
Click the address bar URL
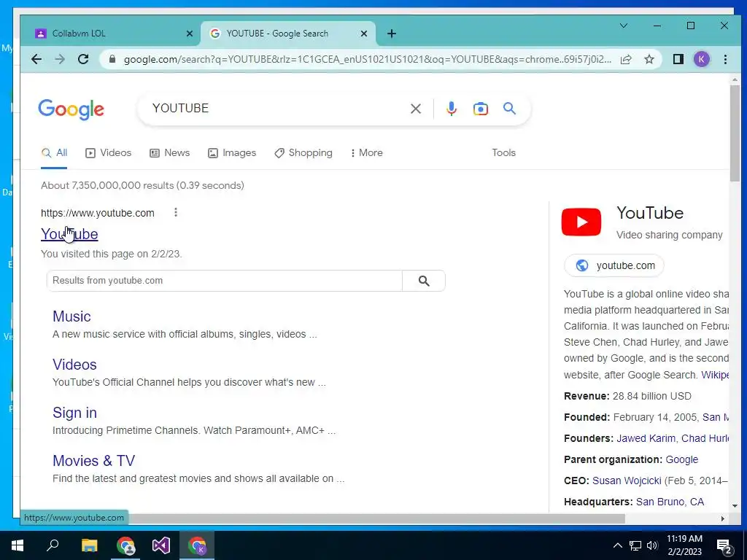coord(367,59)
